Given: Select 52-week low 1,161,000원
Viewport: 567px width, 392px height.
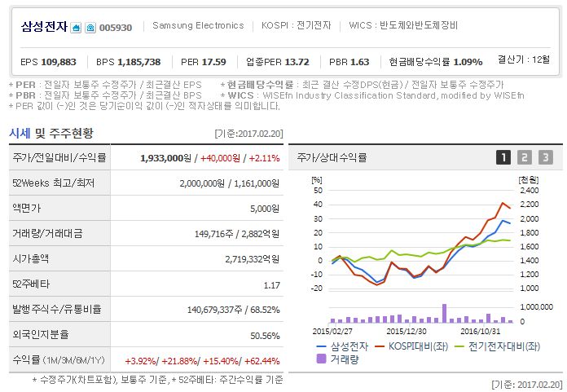Looking at the screenshot, I should (x=257, y=183).
